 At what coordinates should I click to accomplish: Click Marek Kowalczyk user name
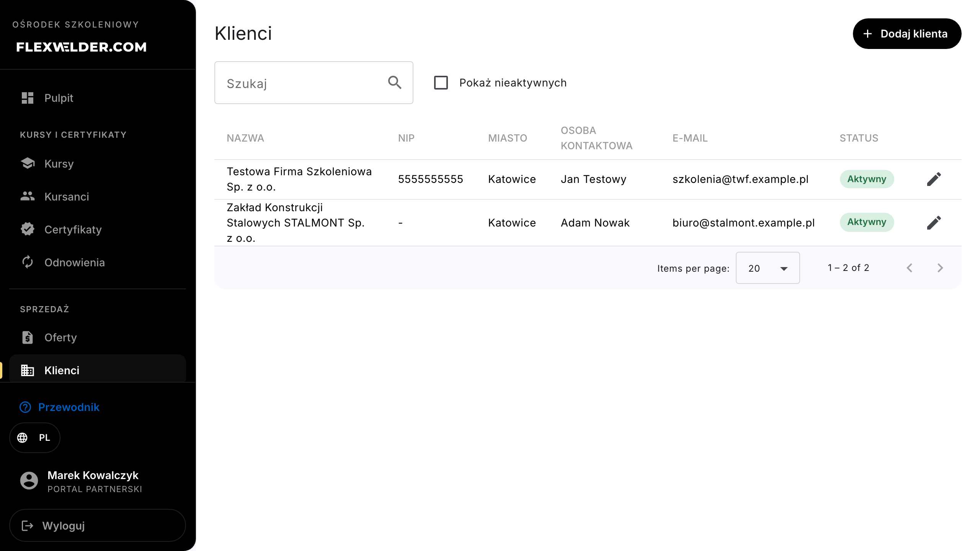(x=93, y=475)
